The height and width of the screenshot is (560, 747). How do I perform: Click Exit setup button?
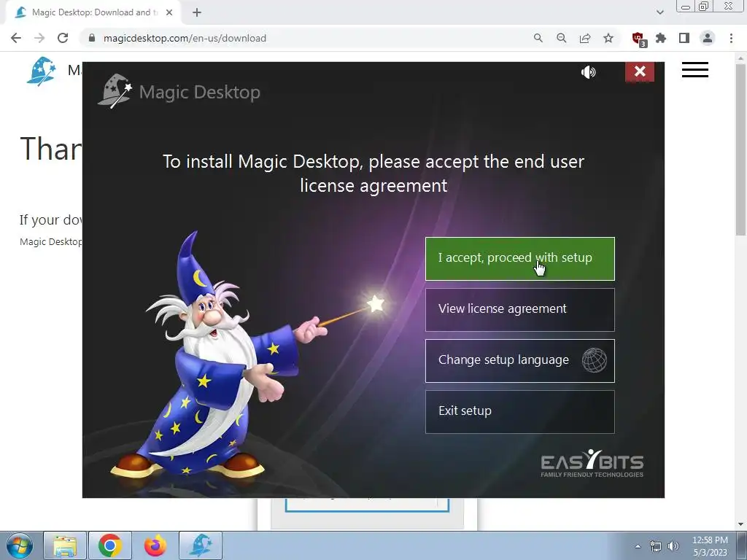[519, 411]
